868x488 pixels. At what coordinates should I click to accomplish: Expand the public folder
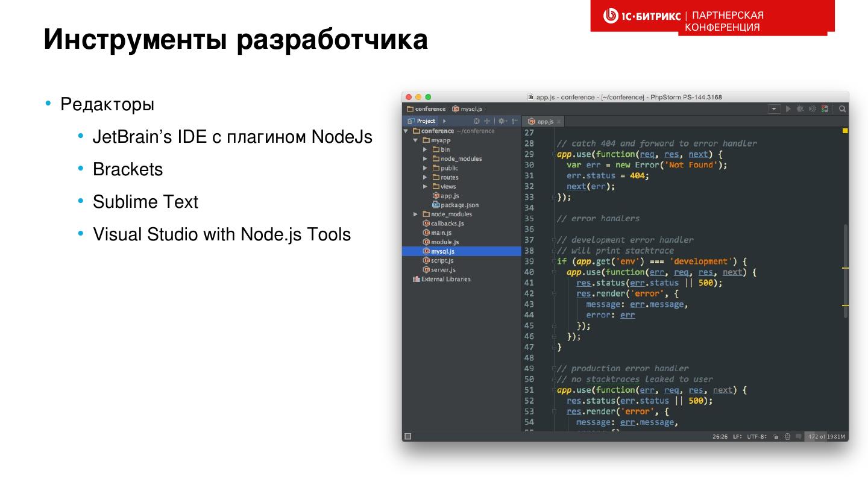[x=425, y=168]
